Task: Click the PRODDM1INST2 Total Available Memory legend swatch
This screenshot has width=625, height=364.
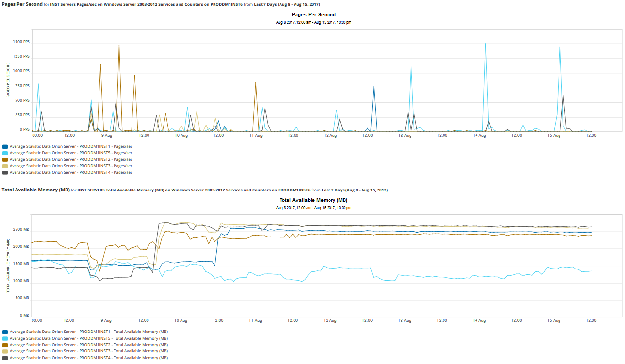Action: 5,345
